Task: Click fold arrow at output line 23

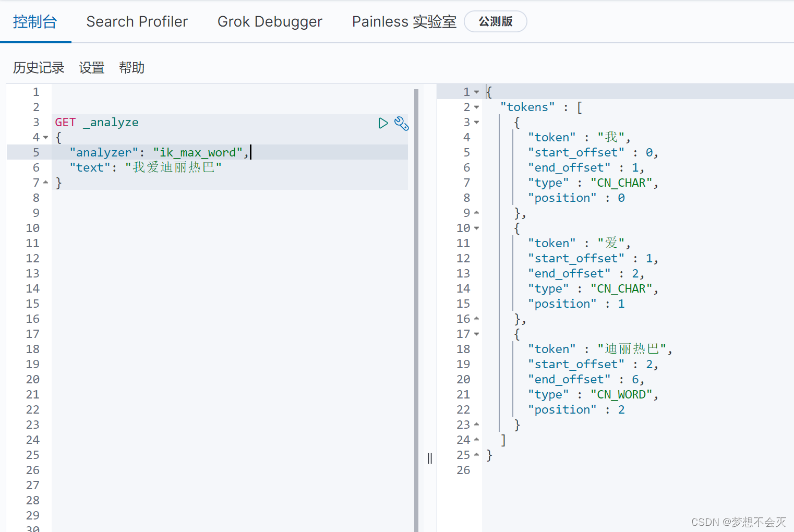Action: 476,425
